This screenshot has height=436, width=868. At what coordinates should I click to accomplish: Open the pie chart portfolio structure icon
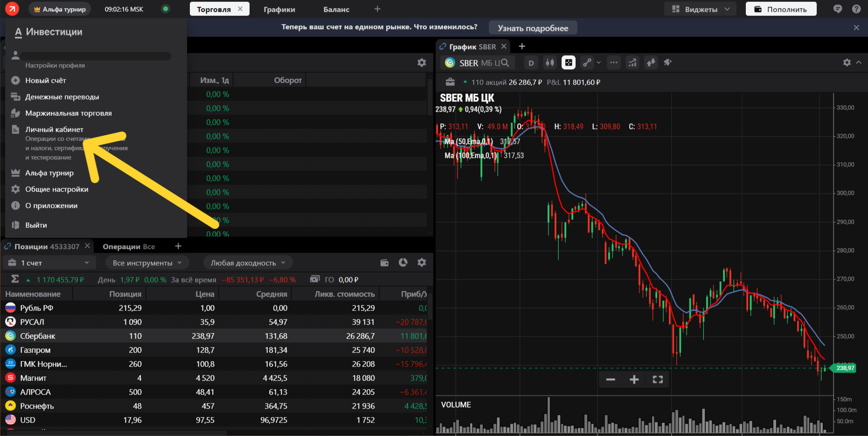[x=403, y=262]
